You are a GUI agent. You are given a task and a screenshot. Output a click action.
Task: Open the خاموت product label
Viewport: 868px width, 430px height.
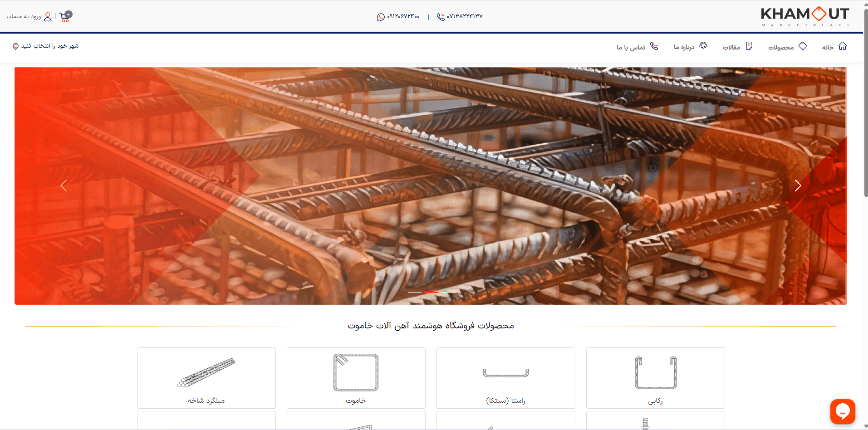tap(356, 401)
